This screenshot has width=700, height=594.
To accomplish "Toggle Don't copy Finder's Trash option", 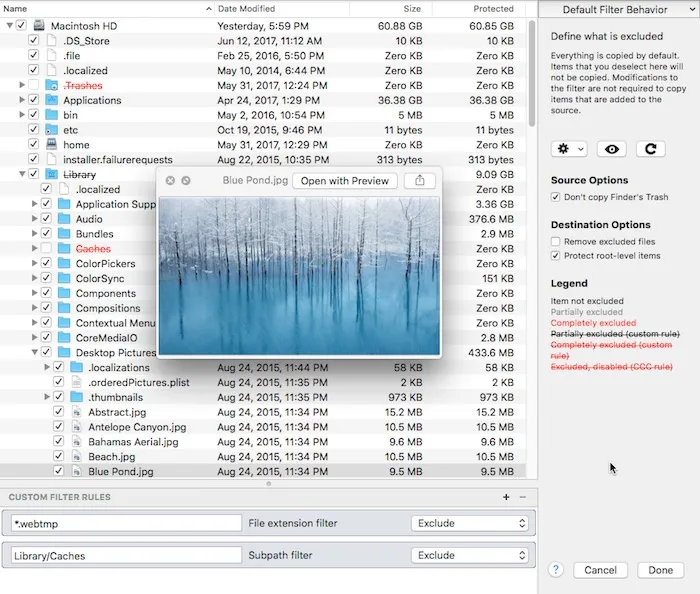I will pos(555,197).
